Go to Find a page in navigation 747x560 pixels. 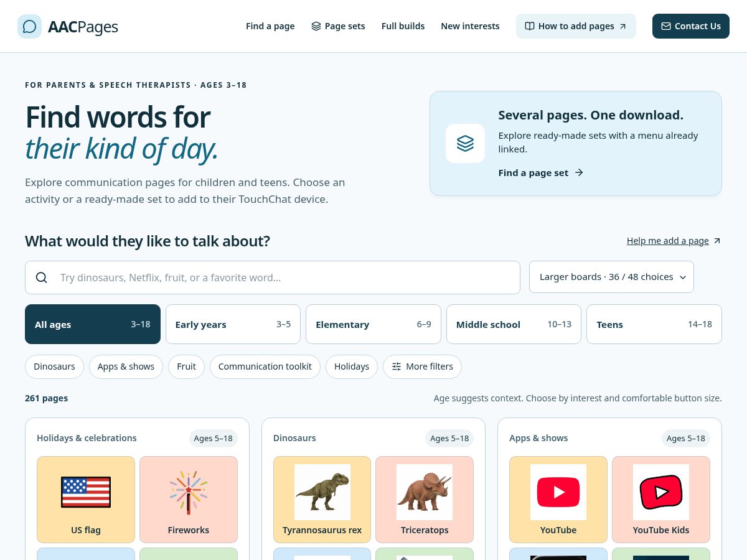point(270,26)
